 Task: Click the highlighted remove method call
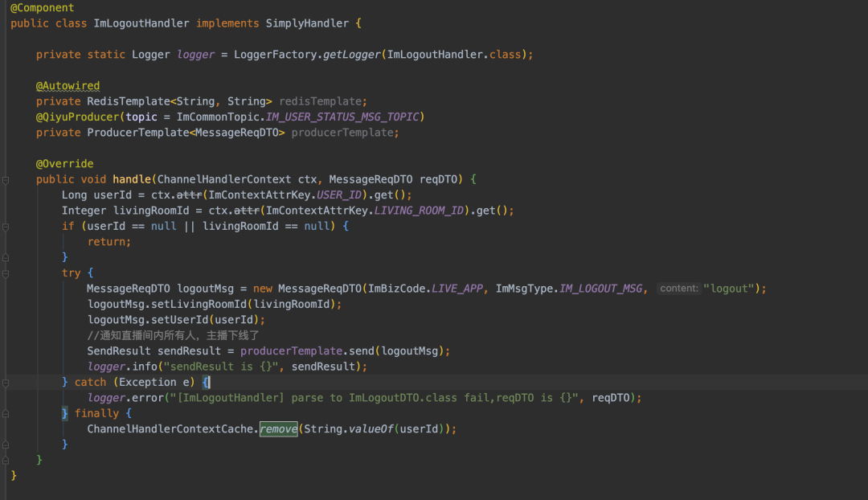point(278,429)
